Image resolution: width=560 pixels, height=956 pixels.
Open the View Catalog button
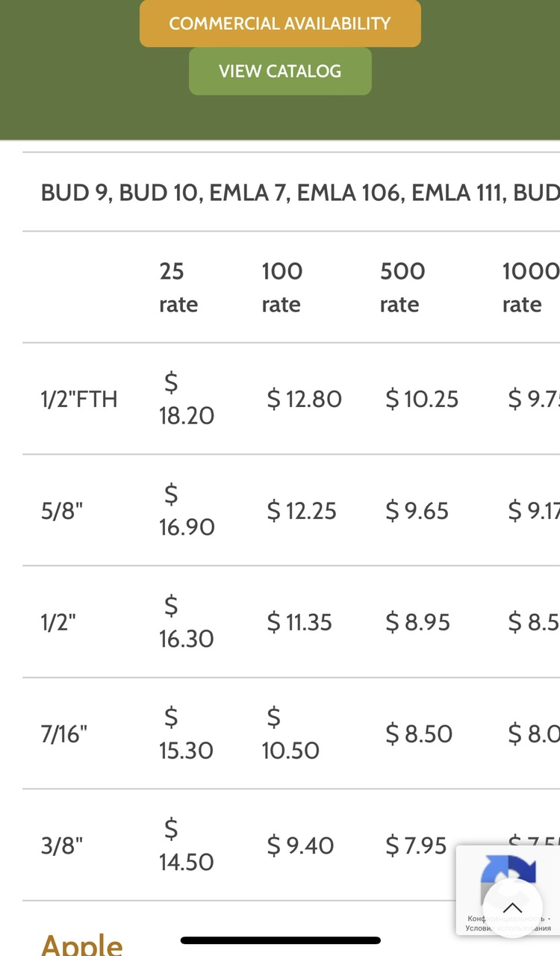tap(280, 72)
